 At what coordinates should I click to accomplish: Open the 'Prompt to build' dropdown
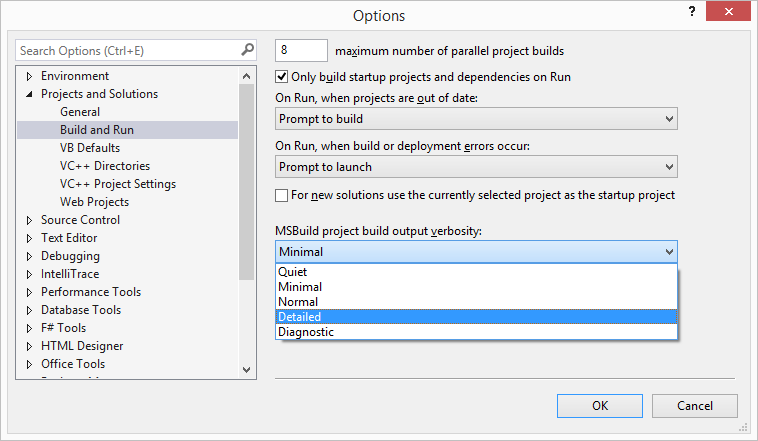click(x=476, y=119)
